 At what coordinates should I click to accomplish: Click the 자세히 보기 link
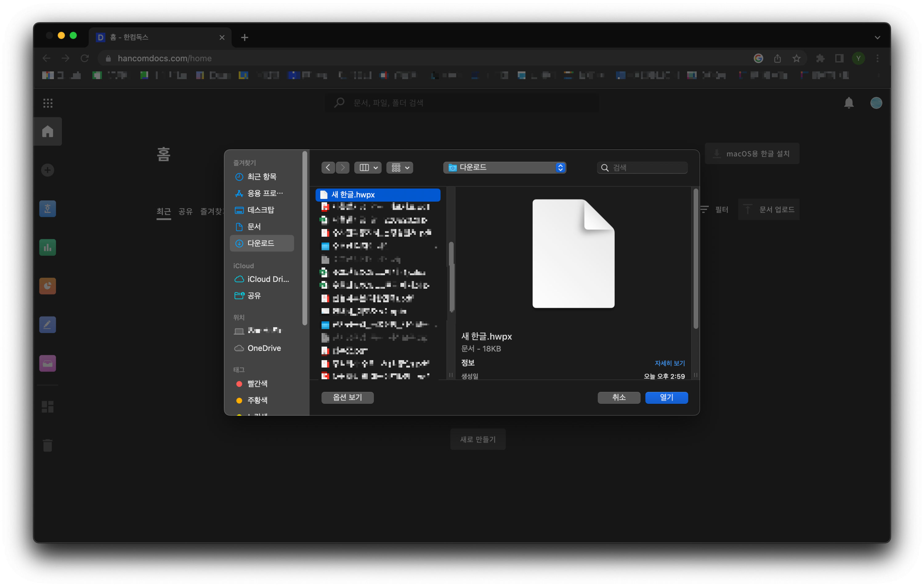coord(669,363)
